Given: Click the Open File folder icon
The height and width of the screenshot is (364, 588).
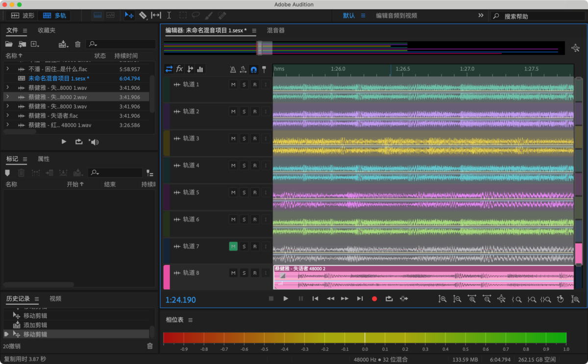Looking at the screenshot, I should tap(9, 44).
